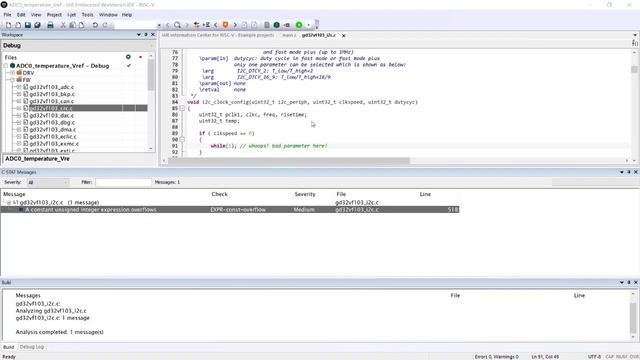
Task: Click the toolbar quick search input box
Action: click(136, 25)
